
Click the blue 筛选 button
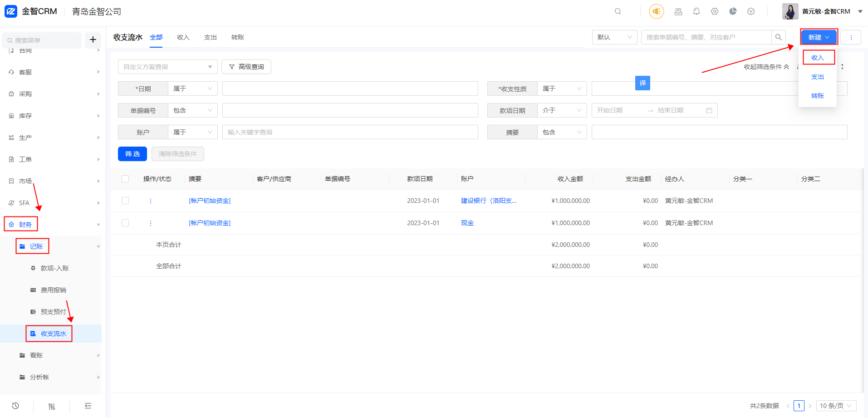pyautogui.click(x=132, y=154)
